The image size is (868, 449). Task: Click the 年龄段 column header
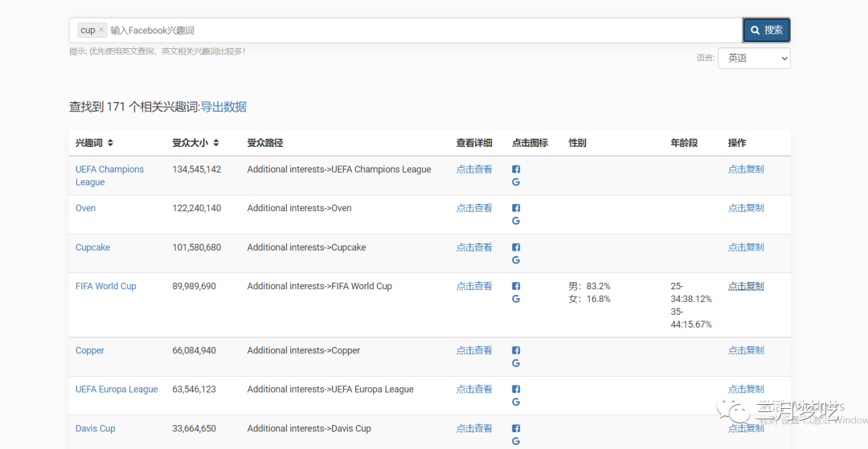click(684, 143)
